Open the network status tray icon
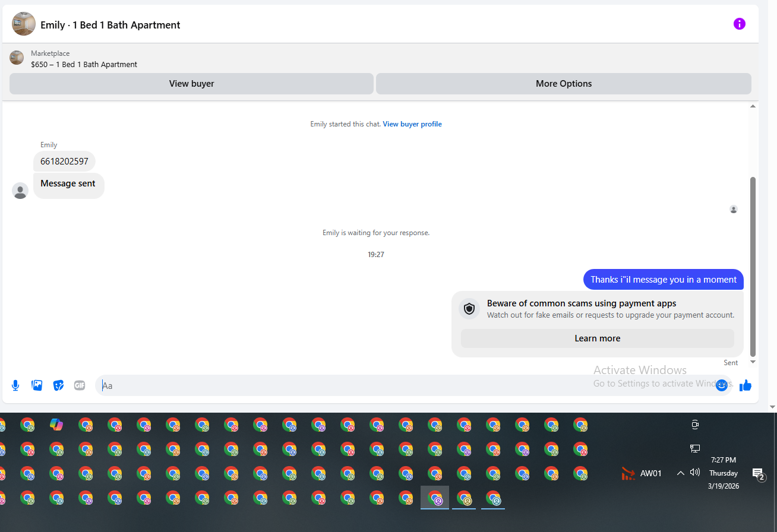777x532 pixels. tap(695, 449)
